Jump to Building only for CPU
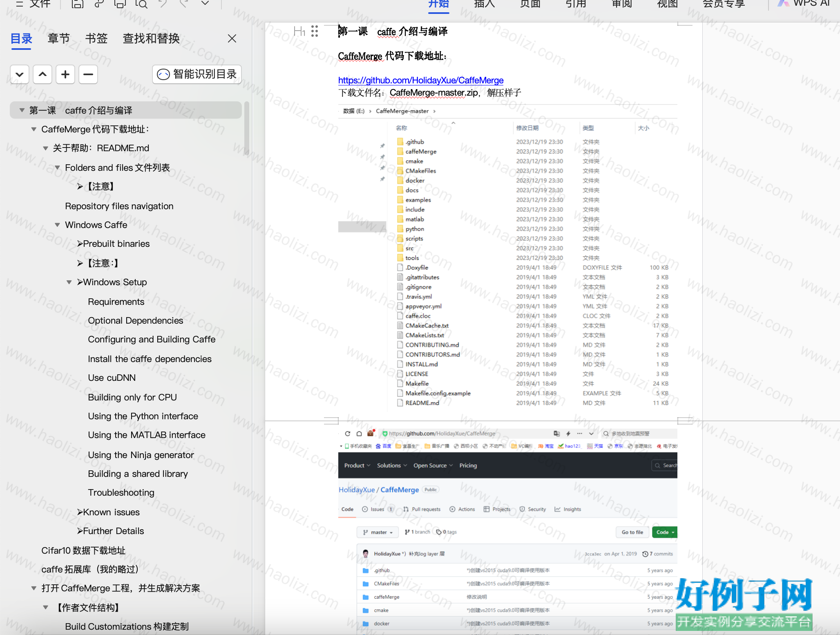Screen dimensions: 840x635 pyautogui.click(x=132, y=397)
